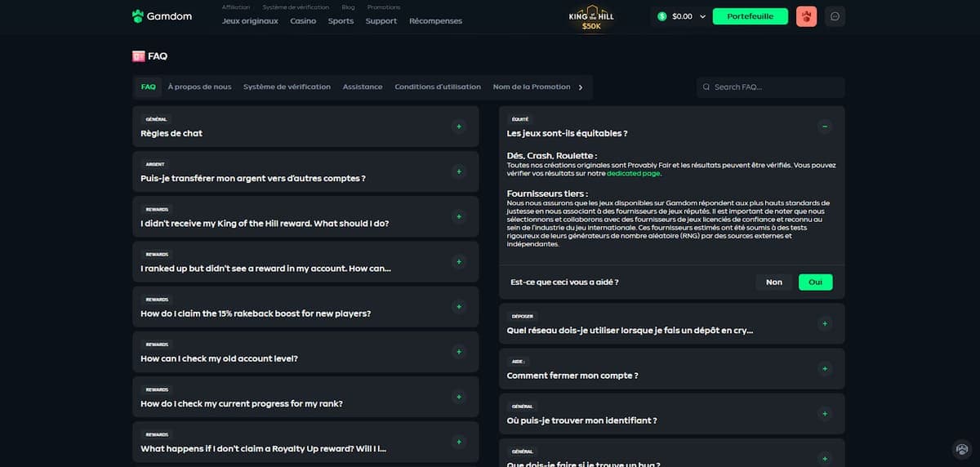Open the Affiliation link

coord(236,7)
